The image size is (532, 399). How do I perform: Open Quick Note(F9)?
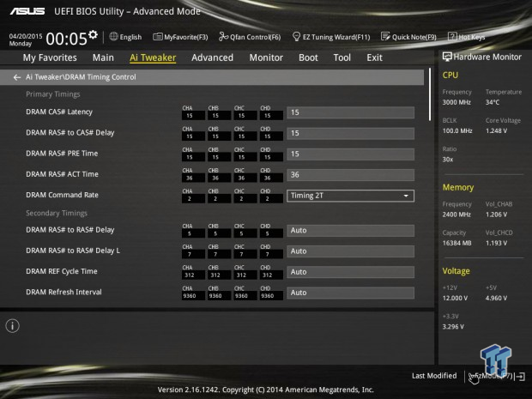coord(408,37)
